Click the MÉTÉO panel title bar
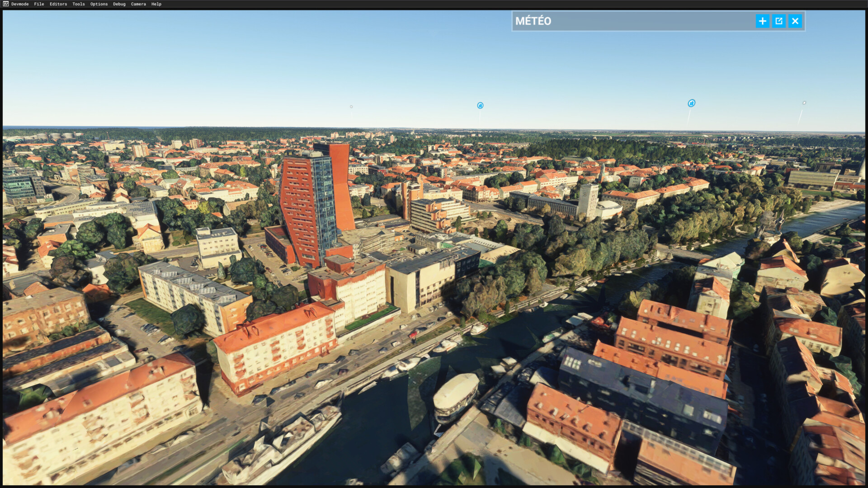 (633, 21)
